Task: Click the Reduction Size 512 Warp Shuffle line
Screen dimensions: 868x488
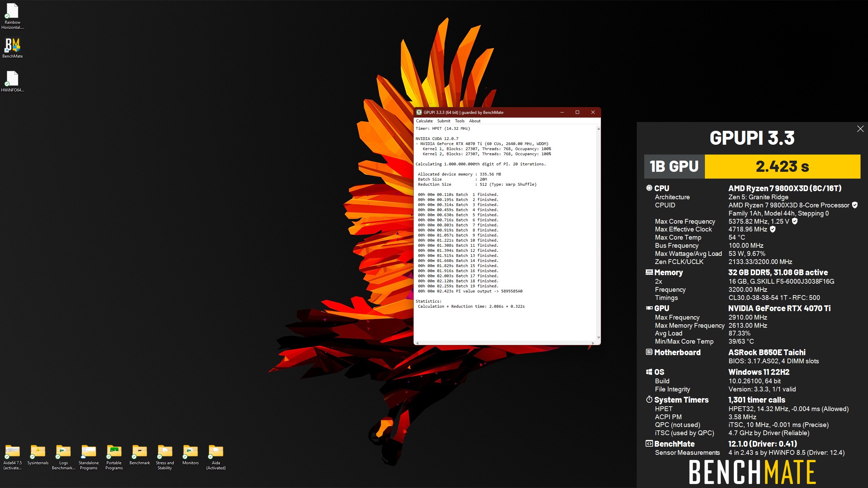Action: tap(477, 184)
